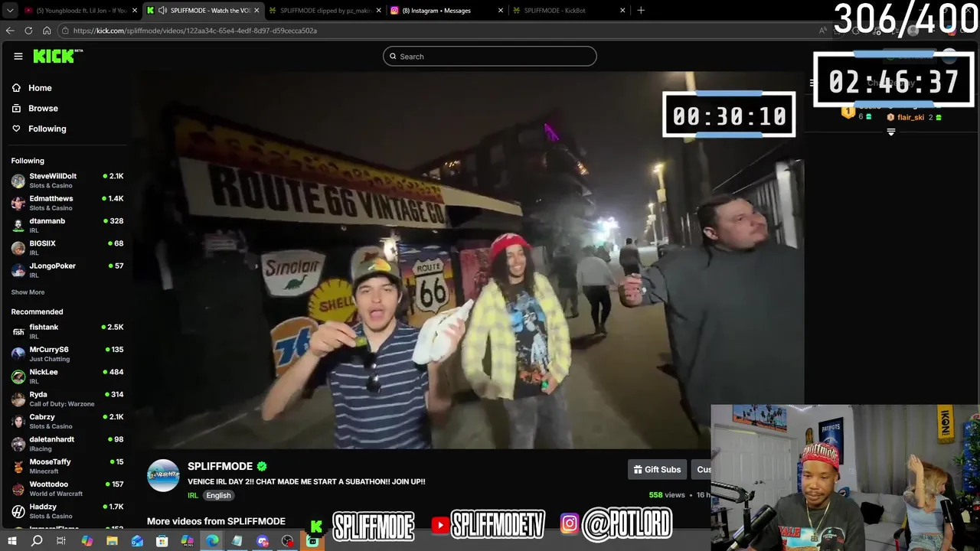Image resolution: width=980 pixels, height=551 pixels.
Task: Click JLongoPoker avatar icon
Action: [18, 270]
